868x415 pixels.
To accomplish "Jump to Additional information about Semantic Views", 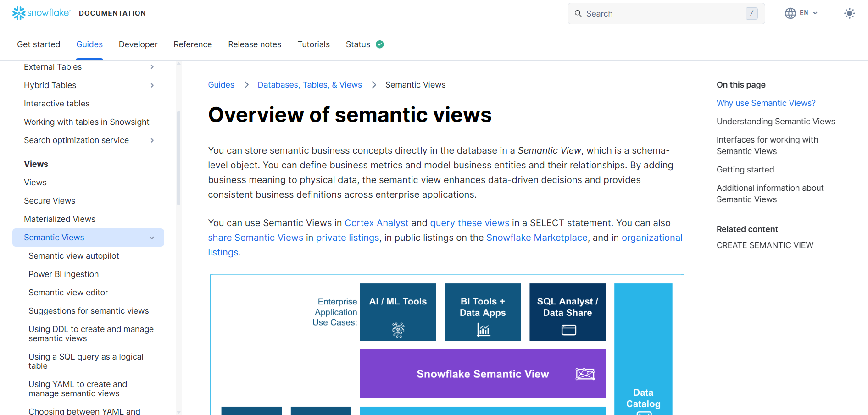I will 770,194.
